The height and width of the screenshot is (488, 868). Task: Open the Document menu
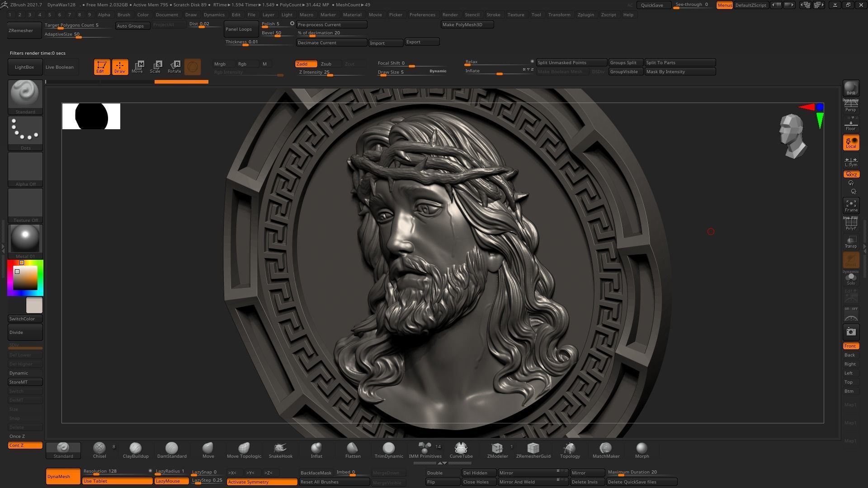click(167, 14)
